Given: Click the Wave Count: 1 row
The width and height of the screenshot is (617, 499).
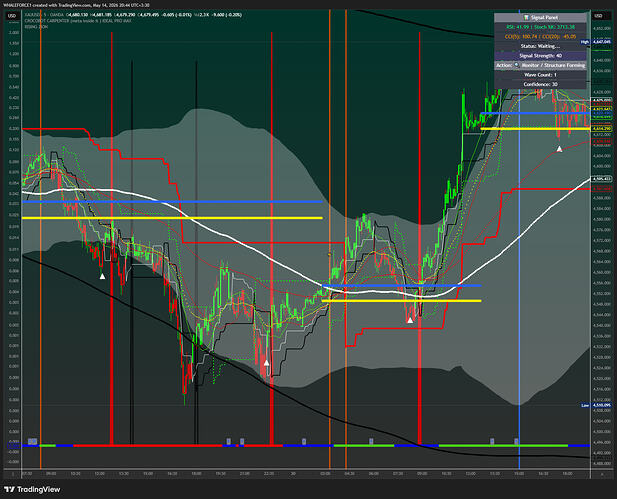Looking at the screenshot, I should (540, 74).
